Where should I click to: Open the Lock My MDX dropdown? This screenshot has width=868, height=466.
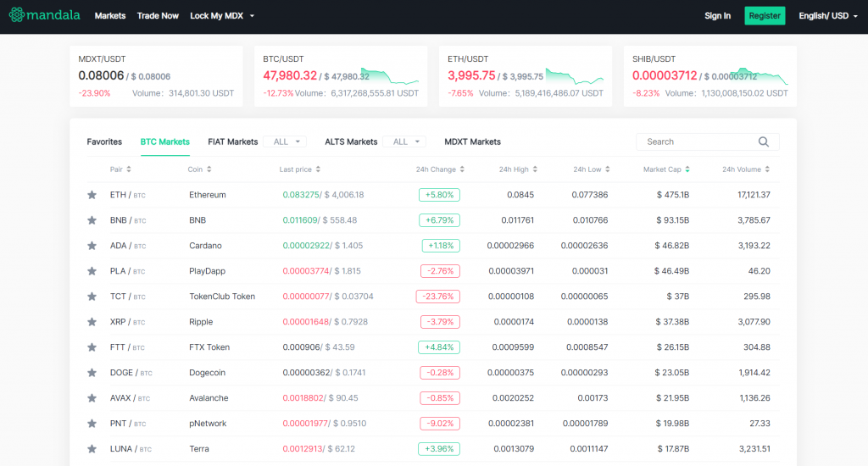pyautogui.click(x=222, y=15)
